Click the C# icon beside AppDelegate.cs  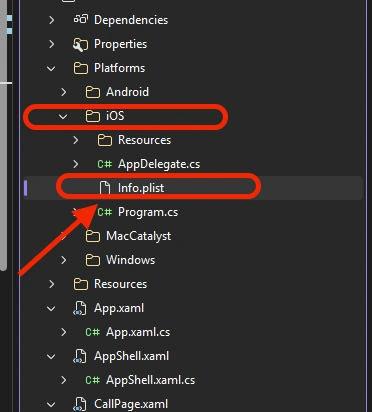click(104, 164)
